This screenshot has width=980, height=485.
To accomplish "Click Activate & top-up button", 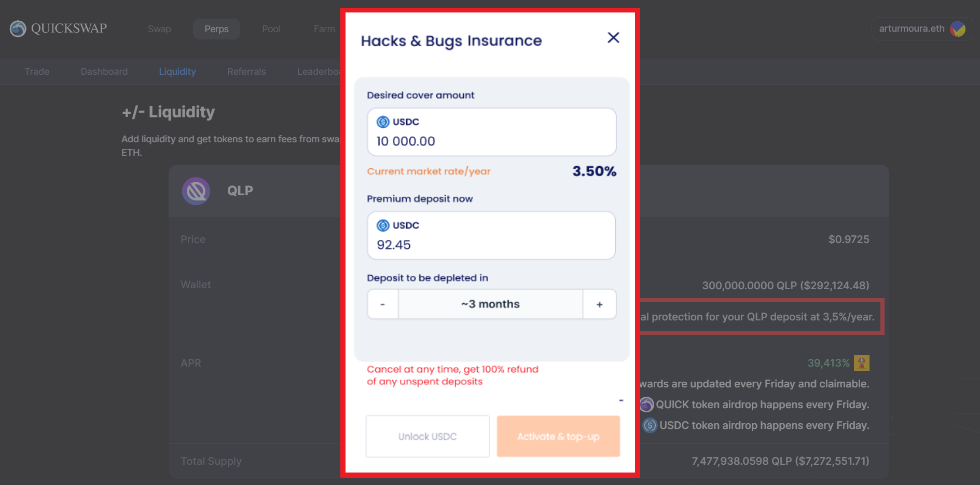I will pyautogui.click(x=558, y=437).
